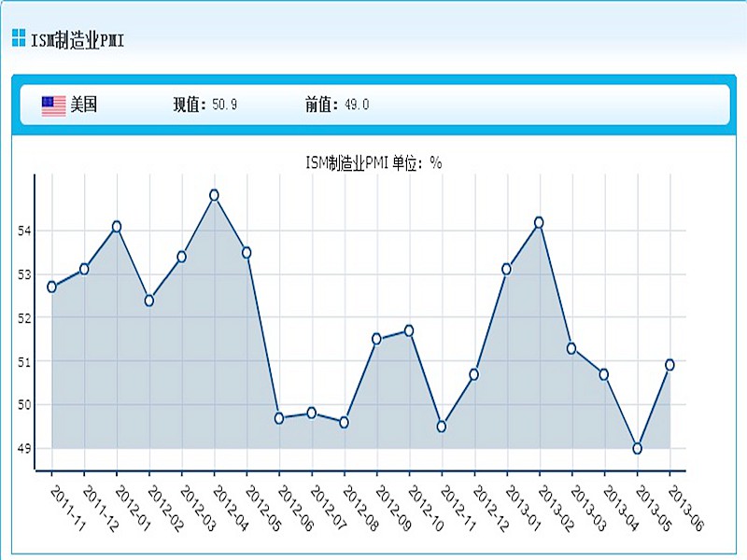747x560 pixels.
Task: Select the lowest data point at 2013-05
Action: pos(637,449)
